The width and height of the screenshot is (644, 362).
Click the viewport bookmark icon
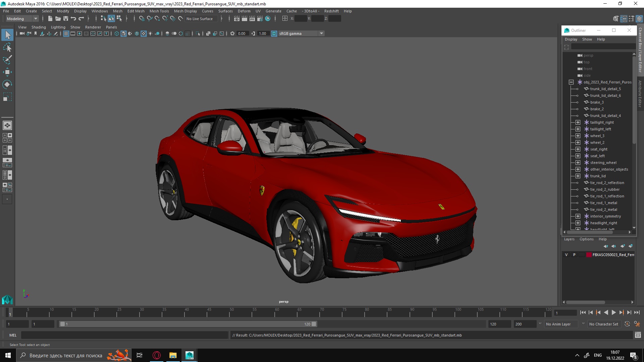click(x=36, y=34)
